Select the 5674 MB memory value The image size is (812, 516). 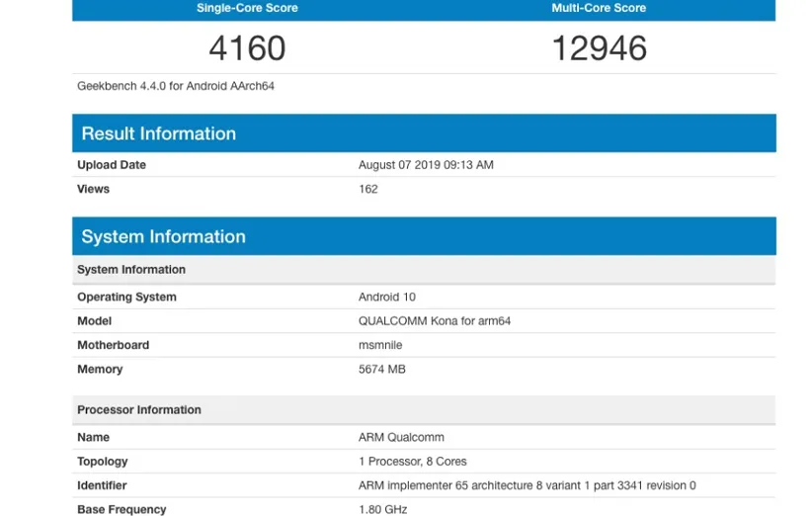[x=382, y=369]
